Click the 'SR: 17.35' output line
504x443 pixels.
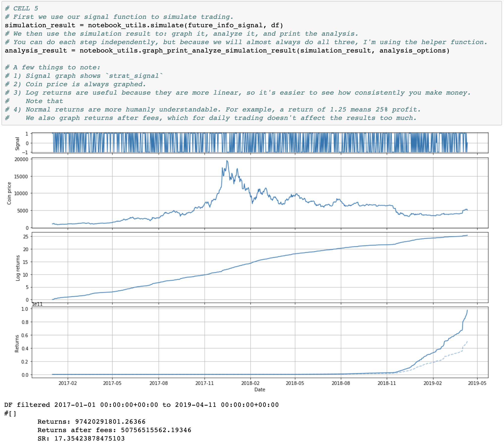click(81, 438)
